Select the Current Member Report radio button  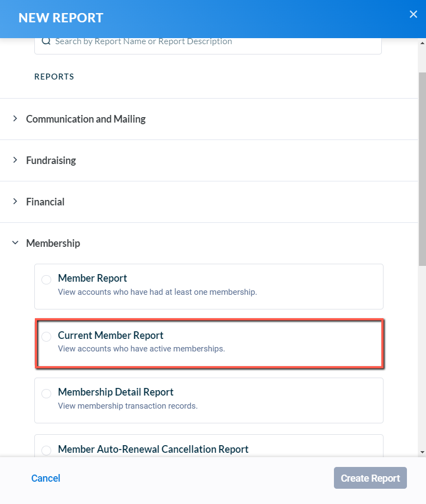click(x=46, y=337)
